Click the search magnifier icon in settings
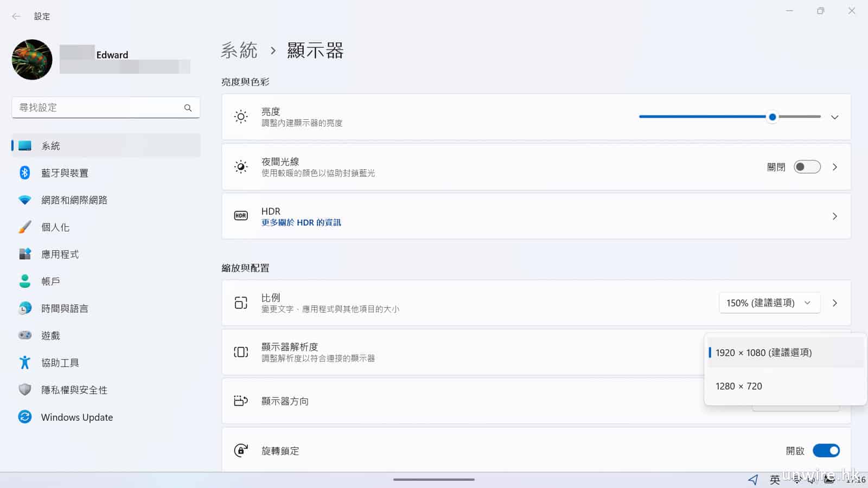The image size is (868, 488). pyautogui.click(x=188, y=108)
